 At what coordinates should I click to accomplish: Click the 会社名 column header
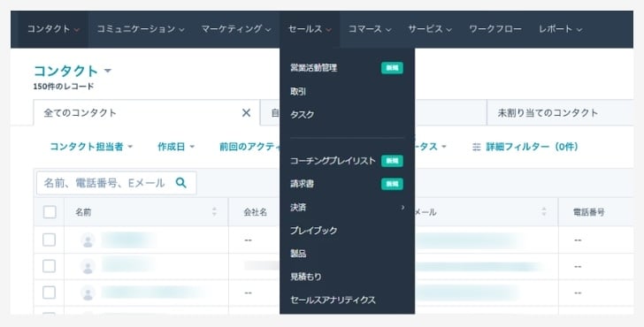(x=256, y=212)
